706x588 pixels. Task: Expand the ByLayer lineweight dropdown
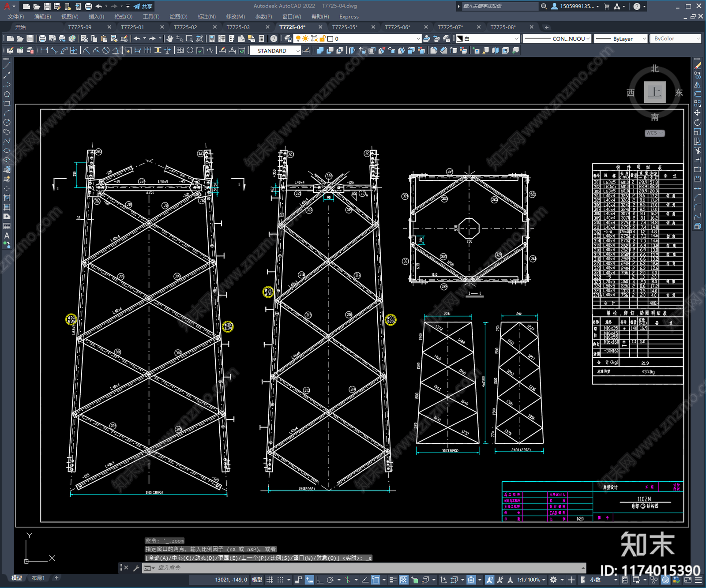(621, 39)
